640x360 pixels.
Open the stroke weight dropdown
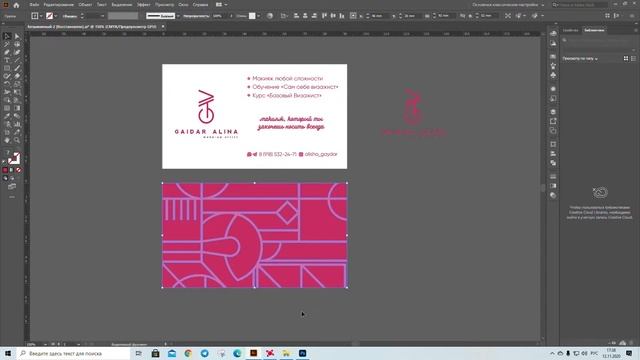pyautogui.click(x=102, y=16)
